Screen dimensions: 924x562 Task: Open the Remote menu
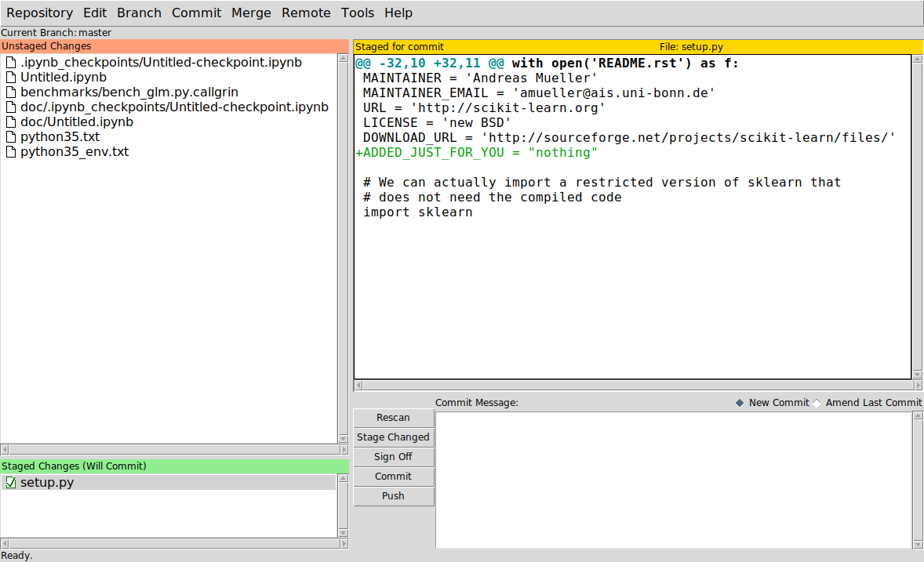tap(306, 13)
